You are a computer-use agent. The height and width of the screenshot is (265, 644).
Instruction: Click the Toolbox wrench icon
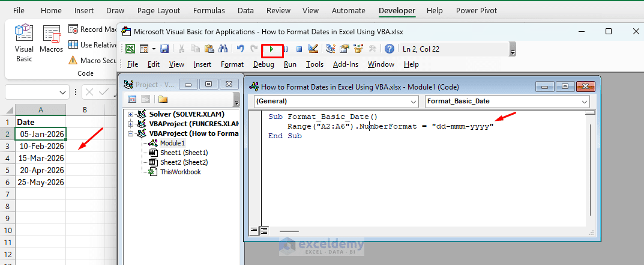pos(373,49)
